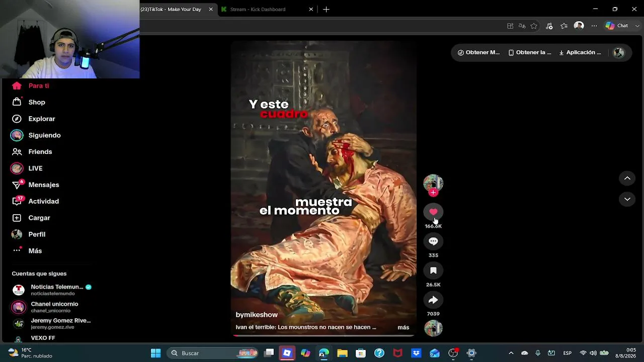Click the Aplicación download button
The image size is (644, 362).
pyautogui.click(x=580, y=52)
